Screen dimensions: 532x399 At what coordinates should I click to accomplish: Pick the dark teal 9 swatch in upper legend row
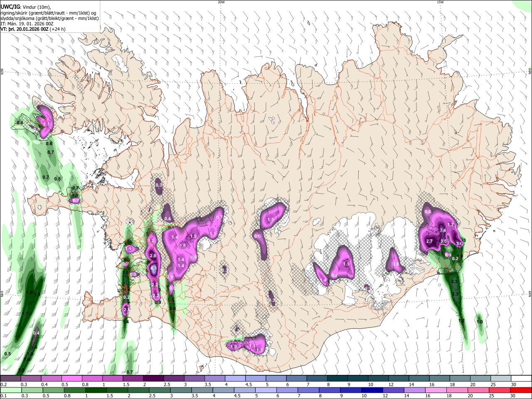[x=358, y=378]
